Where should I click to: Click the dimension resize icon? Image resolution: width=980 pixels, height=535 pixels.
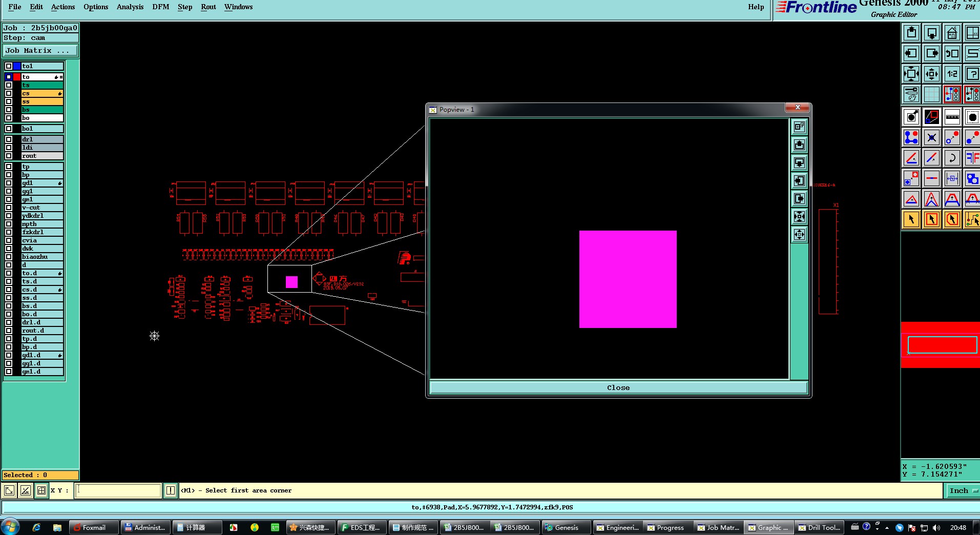(952, 178)
